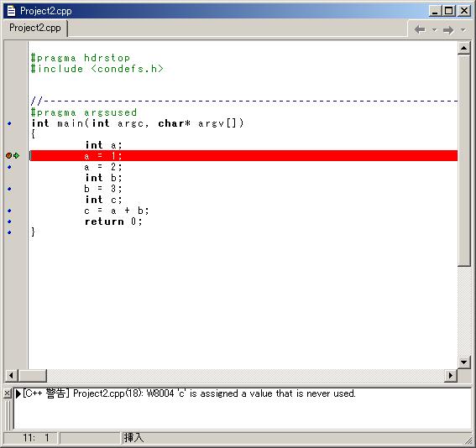The image size is (476, 448).
Task: Toggle breakpoint at 'return 0;' gutter dot
Action: [9, 221]
